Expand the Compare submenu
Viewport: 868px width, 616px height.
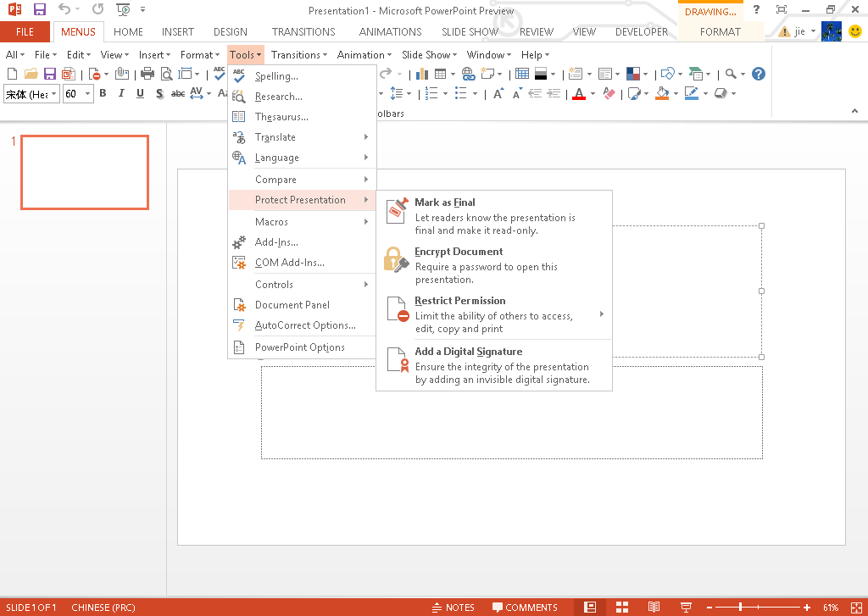302,180
